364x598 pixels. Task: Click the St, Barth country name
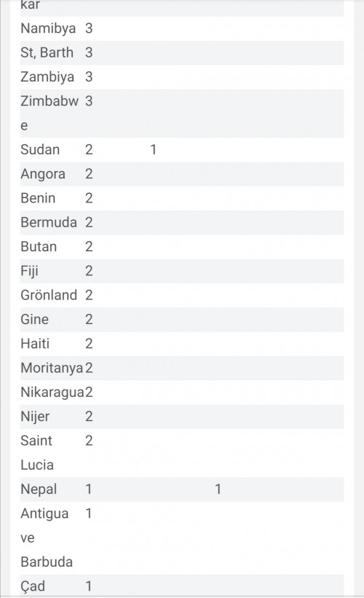(x=47, y=52)
